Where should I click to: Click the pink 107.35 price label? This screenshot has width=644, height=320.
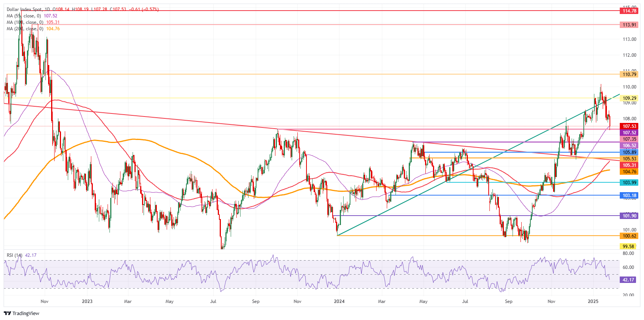pyautogui.click(x=629, y=139)
